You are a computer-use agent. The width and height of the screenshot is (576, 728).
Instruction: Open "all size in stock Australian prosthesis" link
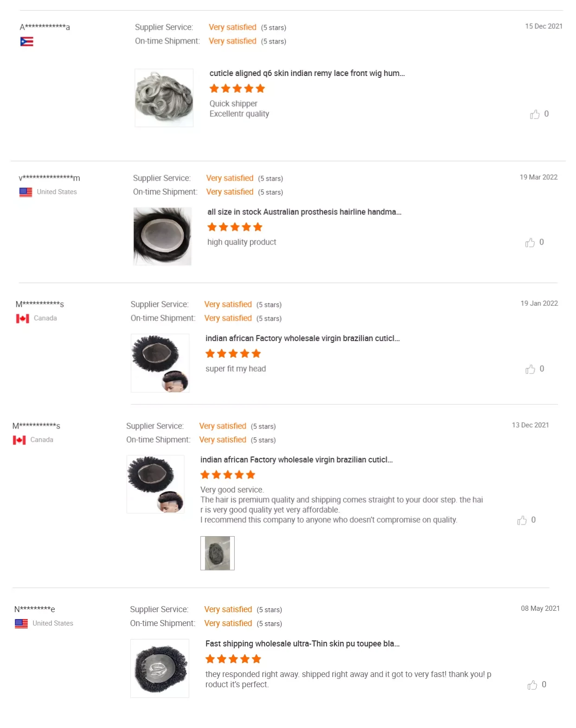pyautogui.click(x=304, y=212)
